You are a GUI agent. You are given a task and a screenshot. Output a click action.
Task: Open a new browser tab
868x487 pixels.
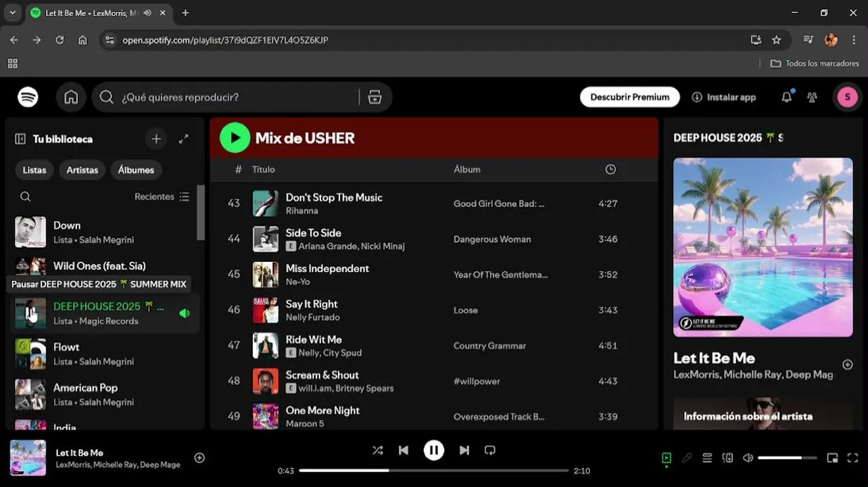[x=185, y=13]
